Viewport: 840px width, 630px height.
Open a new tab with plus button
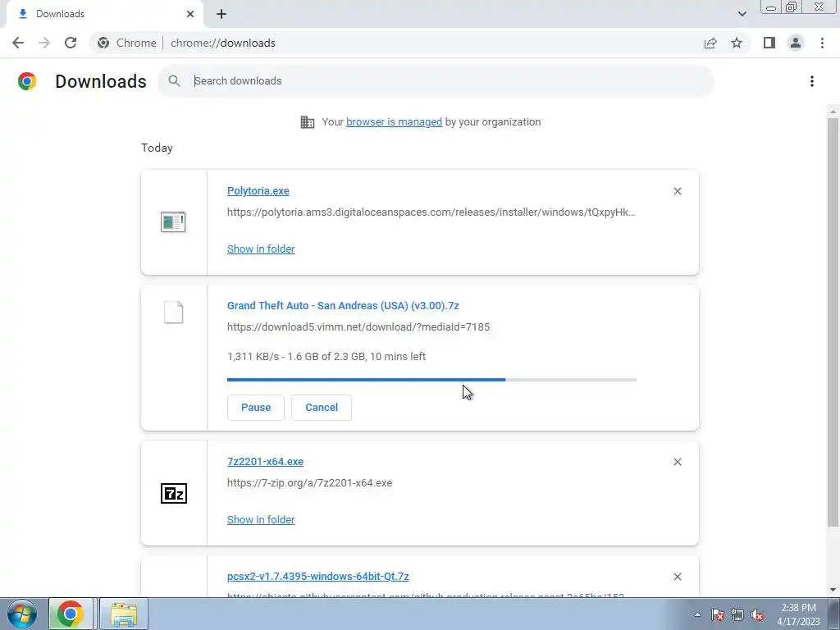point(221,14)
